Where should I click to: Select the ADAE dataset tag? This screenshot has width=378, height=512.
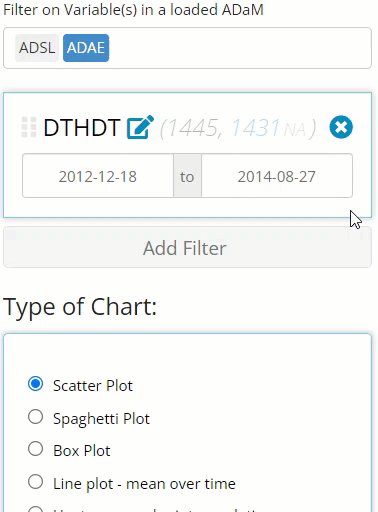(86, 48)
